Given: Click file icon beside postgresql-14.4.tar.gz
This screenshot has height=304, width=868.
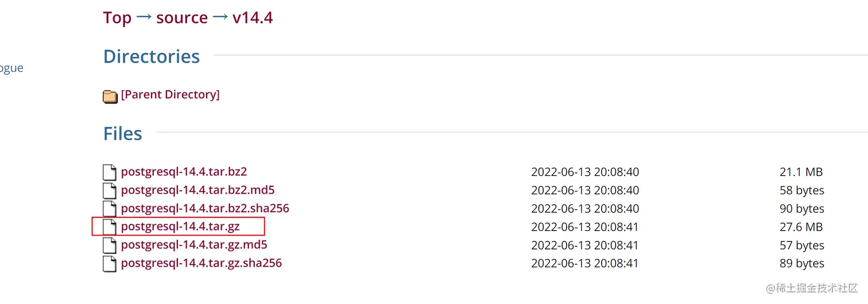Looking at the screenshot, I should click(109, 227).
